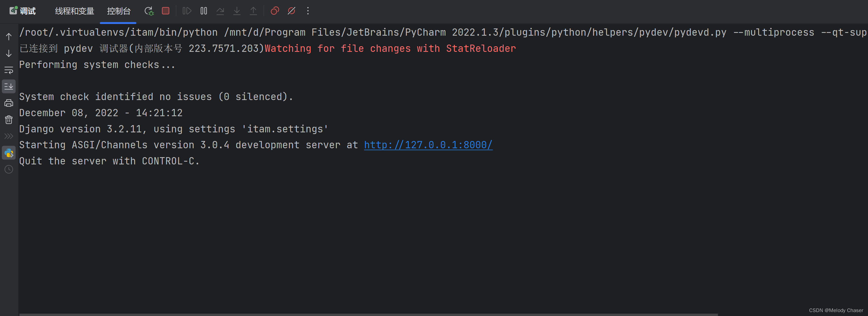Image resolution: width=868 pixels, height=316 pixels.
Task: Switch to the 线程和变量 tab
Action: pos(74,11)
